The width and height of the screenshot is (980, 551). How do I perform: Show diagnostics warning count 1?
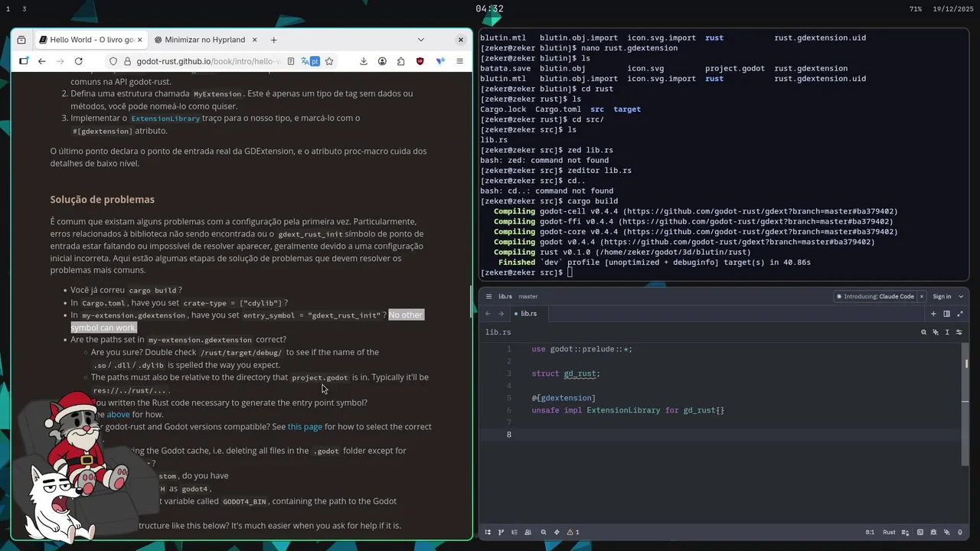pyautogui.click(x=573, y=532)
